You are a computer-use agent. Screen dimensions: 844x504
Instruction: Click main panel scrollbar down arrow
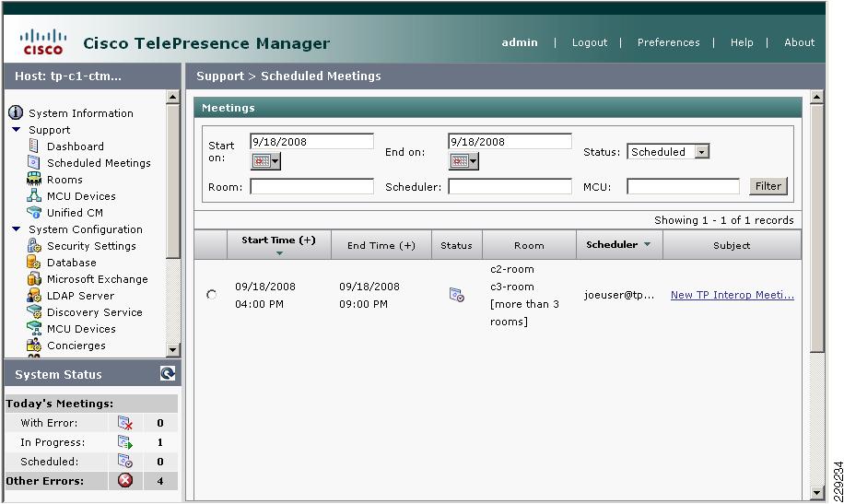pos(816,492)
